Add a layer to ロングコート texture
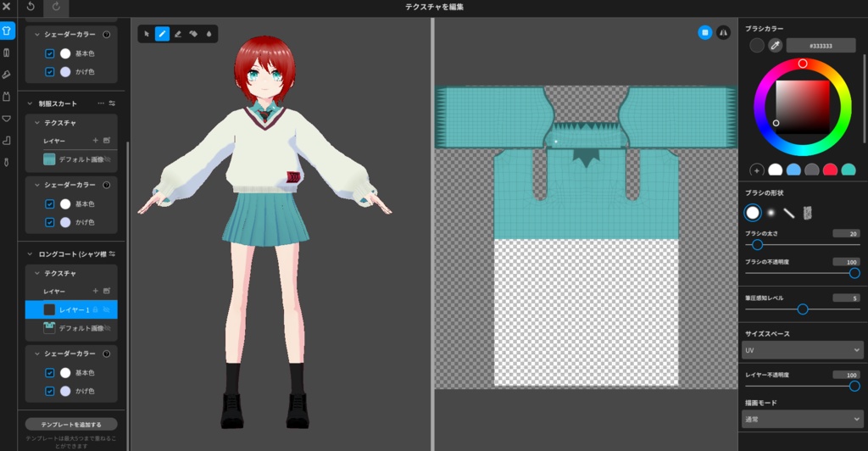Viewport: 868px width, 451px height. coord(95,291)
